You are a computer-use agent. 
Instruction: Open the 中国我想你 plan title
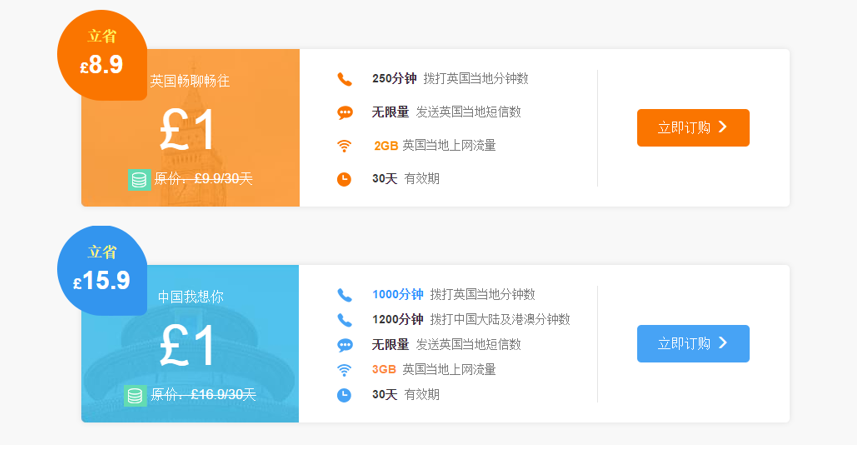click(x=190, y=297)
